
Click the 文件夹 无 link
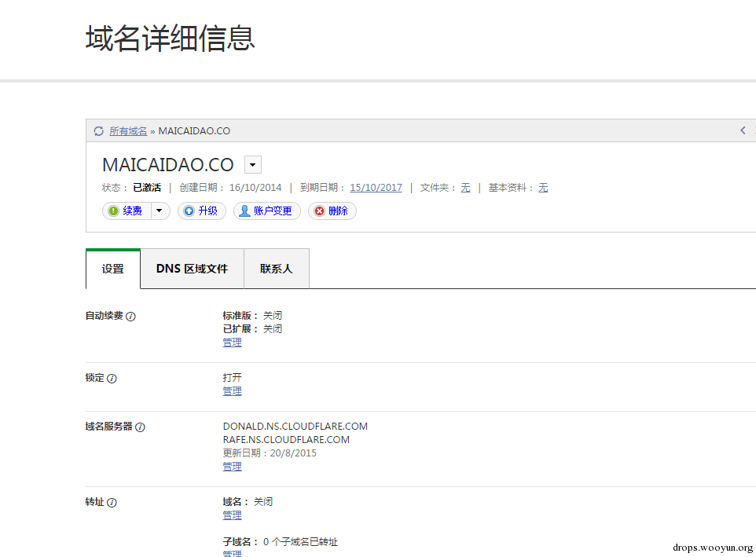465,188
